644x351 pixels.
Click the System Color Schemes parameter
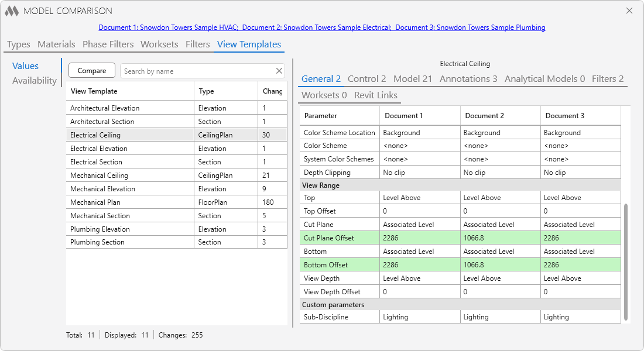pyautogui.click(x=339, y=159)
